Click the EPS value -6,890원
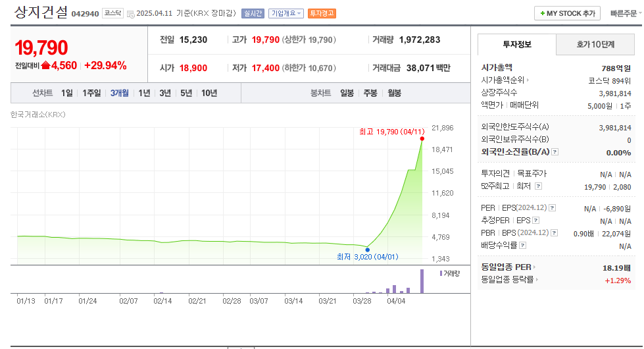Image resolution: width=644 pixels, height=349 pixels. [x=617, y=209]
